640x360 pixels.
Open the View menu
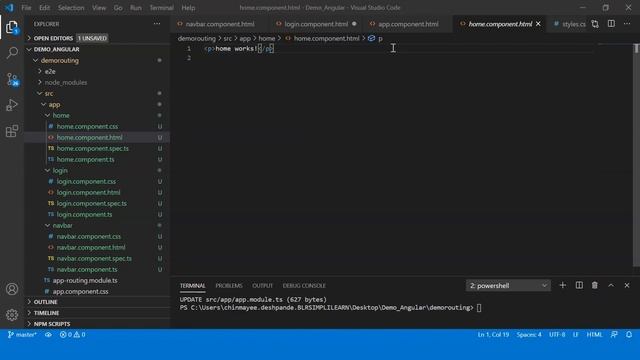point(99,8)
